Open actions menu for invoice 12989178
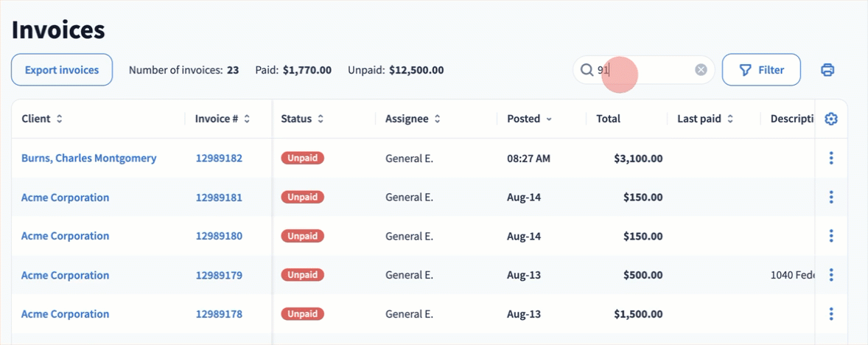Screen dimensions: 868x345 click(831, 314)
